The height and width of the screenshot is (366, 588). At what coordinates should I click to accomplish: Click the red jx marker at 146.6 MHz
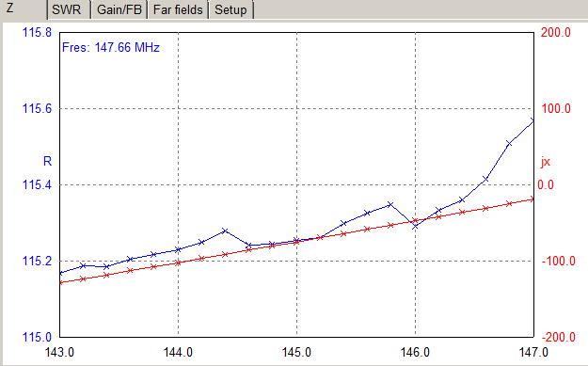[x=485, y=208]
